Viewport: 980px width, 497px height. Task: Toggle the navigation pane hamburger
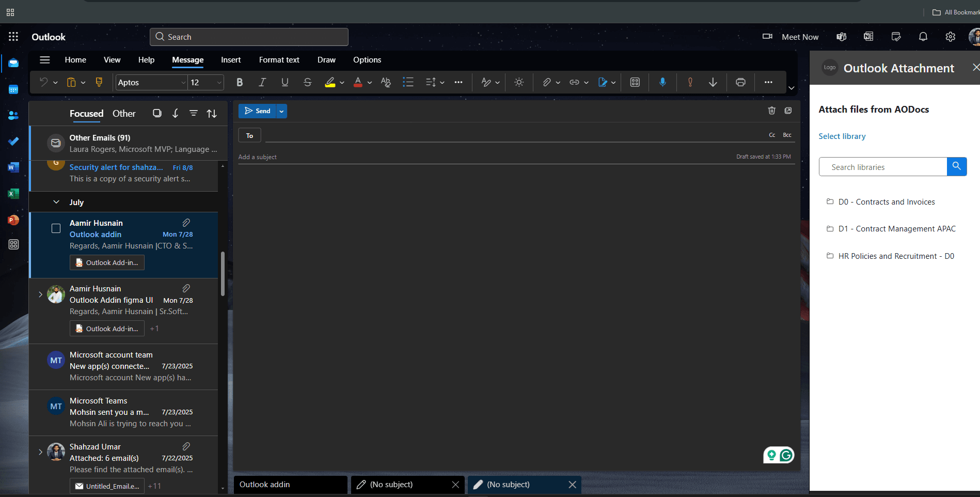tap(45, 60)
